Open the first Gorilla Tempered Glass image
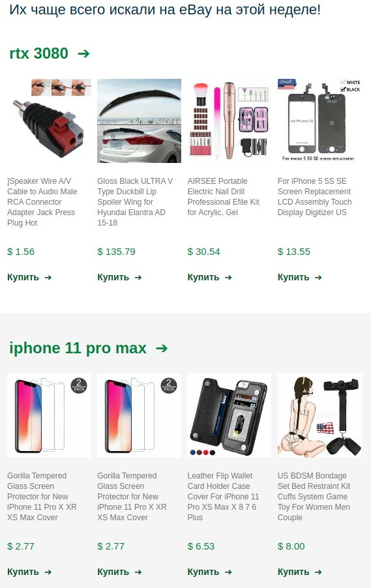 tap(49, 415)
